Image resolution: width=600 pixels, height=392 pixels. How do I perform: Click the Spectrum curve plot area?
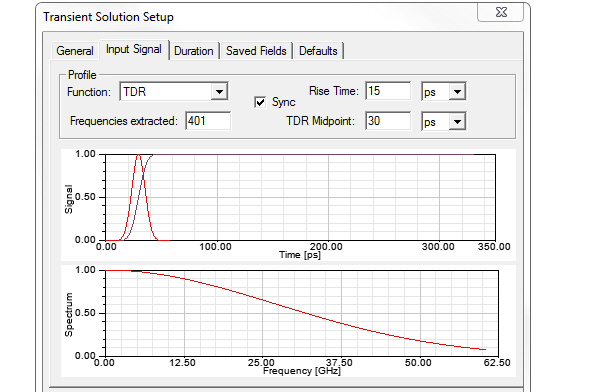[x=302, y=313]
